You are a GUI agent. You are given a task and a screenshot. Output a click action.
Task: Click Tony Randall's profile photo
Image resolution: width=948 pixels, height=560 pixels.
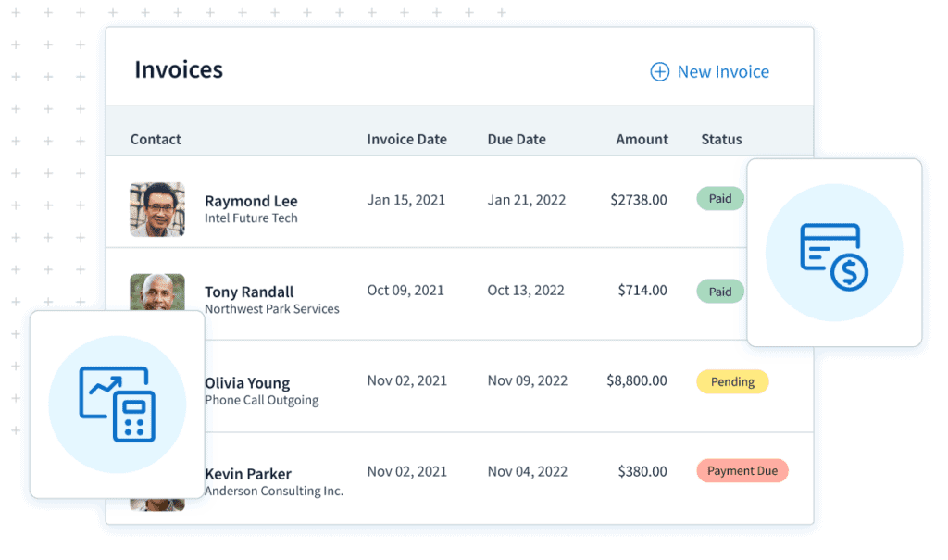tap(157, 292)
